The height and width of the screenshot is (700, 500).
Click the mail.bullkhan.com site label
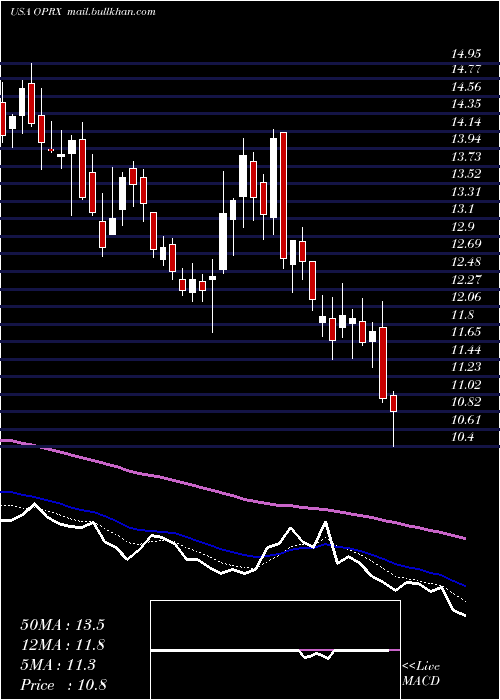coord(112,12)
